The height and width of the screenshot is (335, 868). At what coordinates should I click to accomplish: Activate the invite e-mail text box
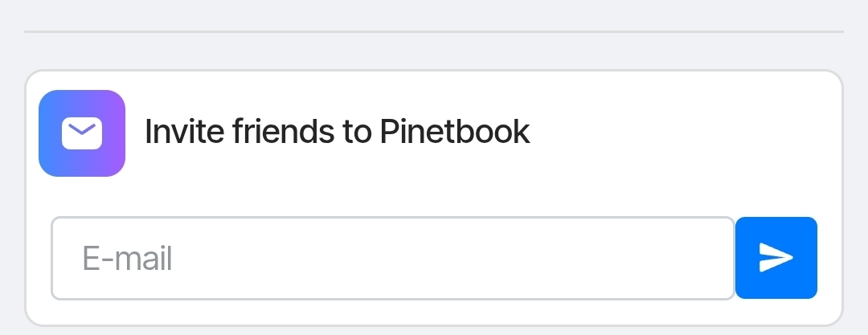392,258
